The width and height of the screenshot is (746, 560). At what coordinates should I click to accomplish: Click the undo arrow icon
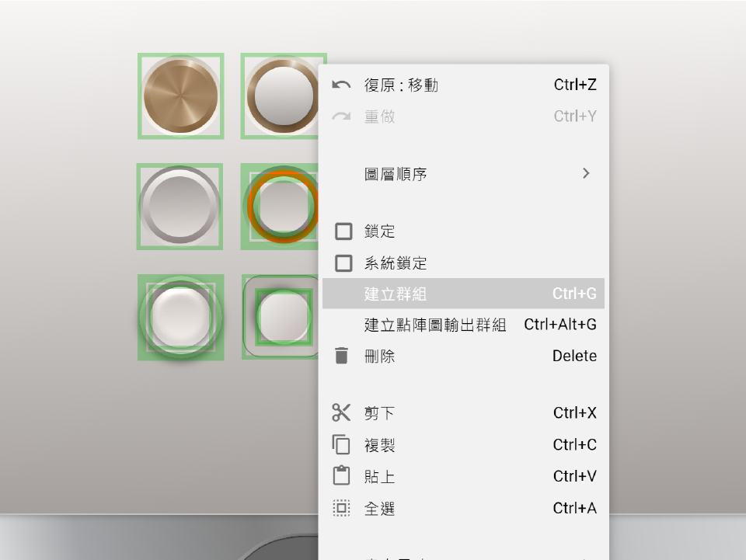click(341, 85)
